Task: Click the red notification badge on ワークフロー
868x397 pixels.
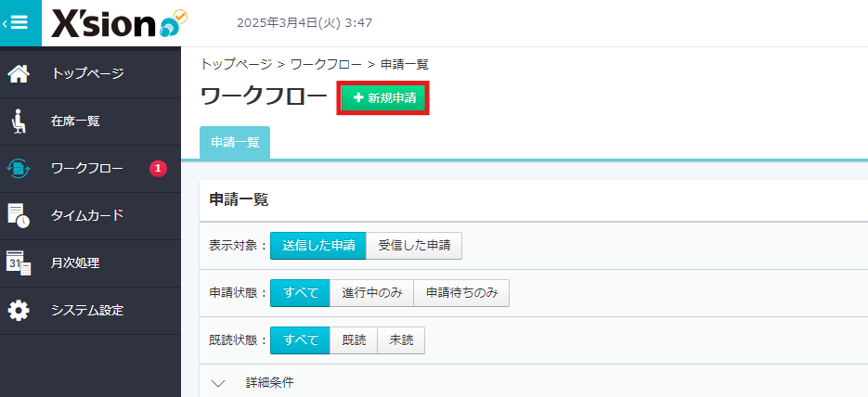Action: [158, 168]
